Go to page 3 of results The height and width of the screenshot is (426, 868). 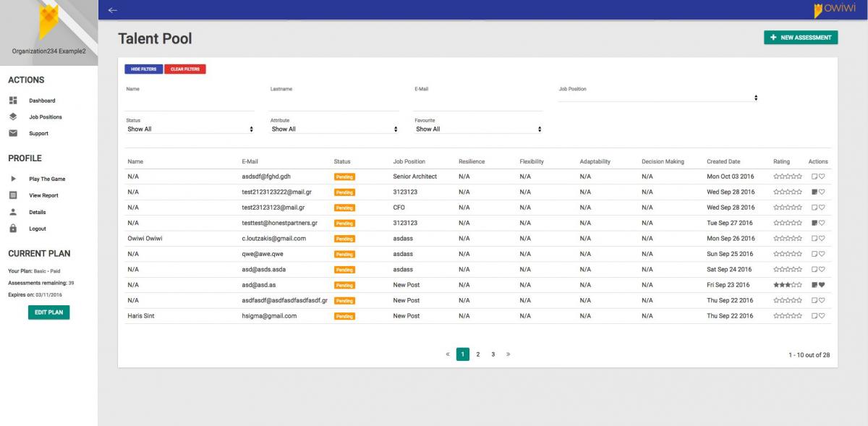point(493,354)
